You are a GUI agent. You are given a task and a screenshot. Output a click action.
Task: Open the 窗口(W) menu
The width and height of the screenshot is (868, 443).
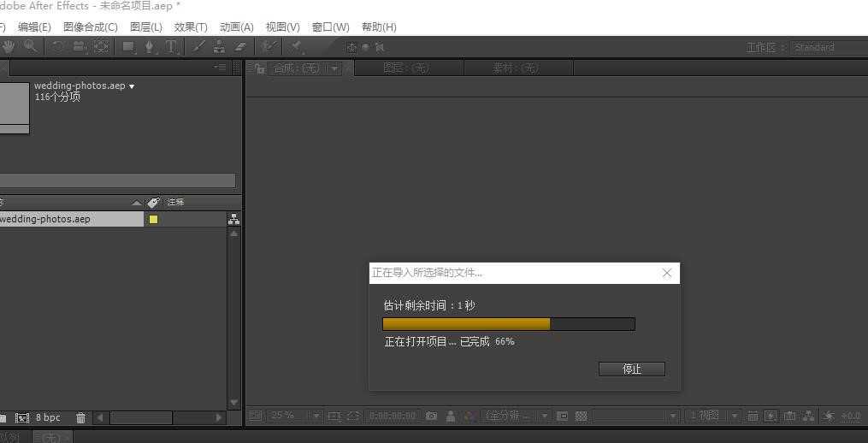330,27
